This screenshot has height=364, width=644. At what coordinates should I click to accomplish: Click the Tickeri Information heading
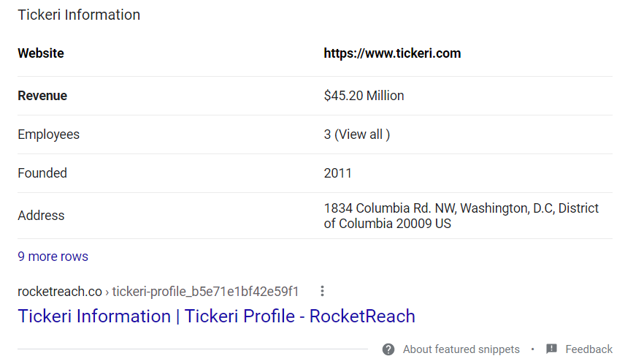pos(79,15)
